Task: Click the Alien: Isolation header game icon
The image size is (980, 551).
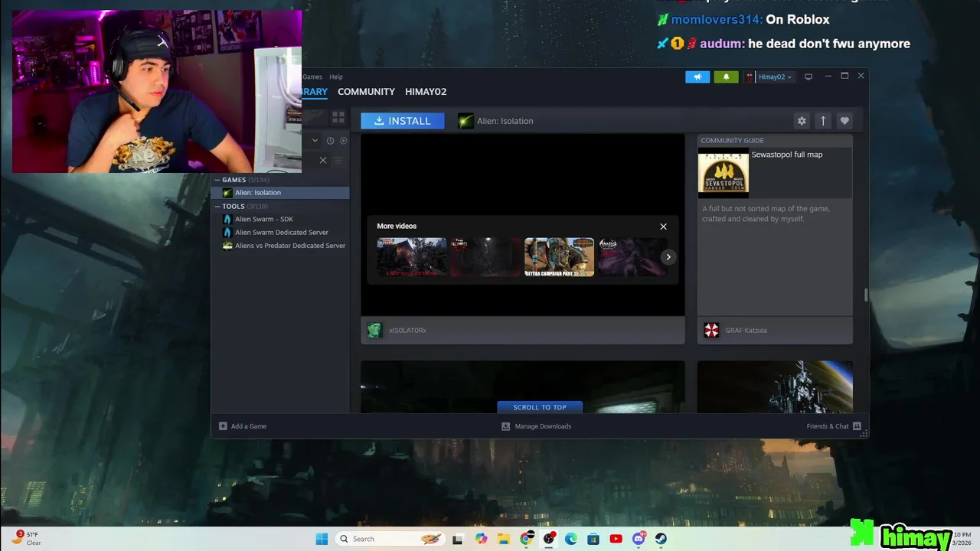Action: 465,121
